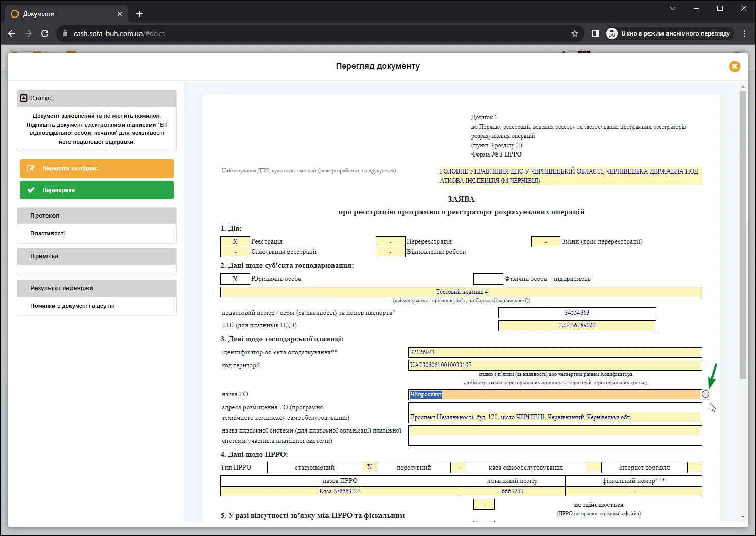756x536 pixels.
Task: Expand the Примітка section header
Action: click(97, 256)
